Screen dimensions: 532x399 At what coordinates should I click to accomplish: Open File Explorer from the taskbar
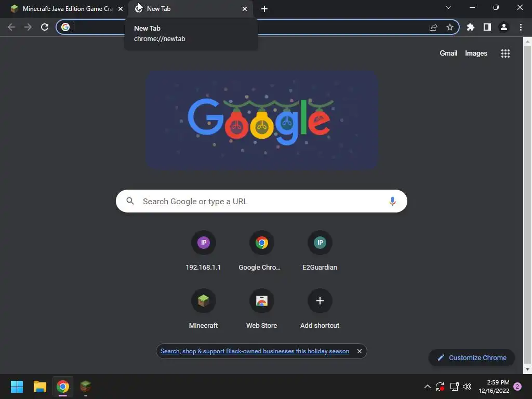pos(39,387)
